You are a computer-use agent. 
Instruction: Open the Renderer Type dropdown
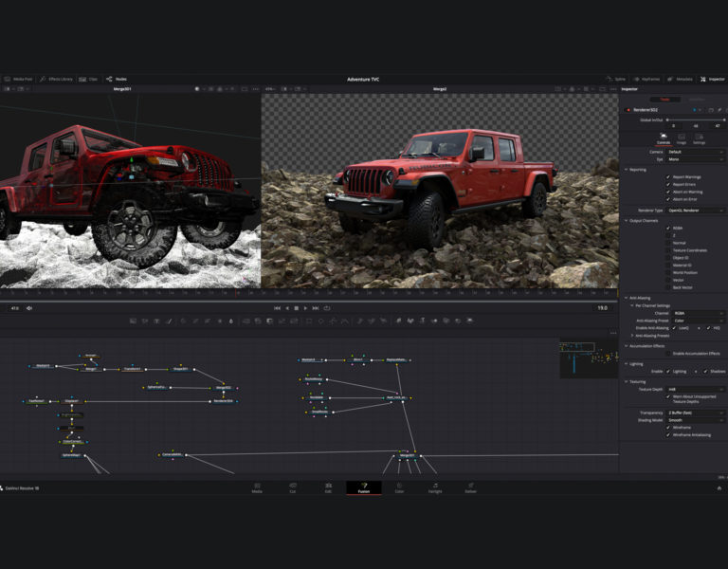point(696,210)
